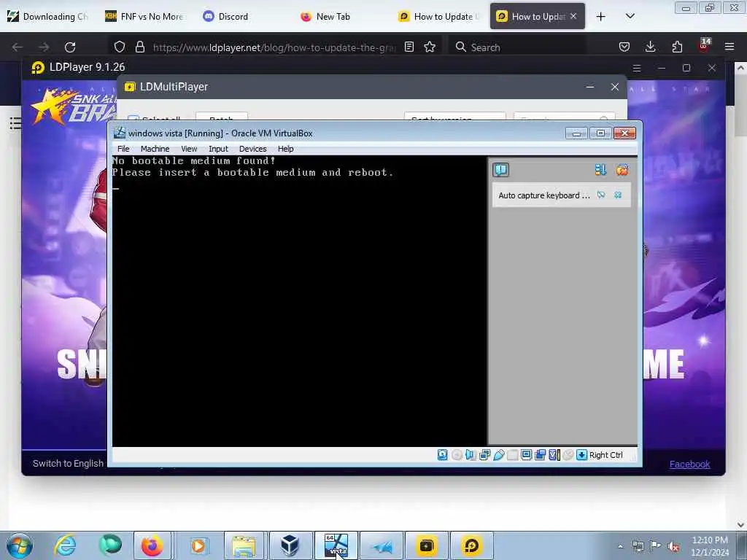Screen dimensions: 747x560
Task: Switch to the FNF vs No More tab
Action: (145, 16)
